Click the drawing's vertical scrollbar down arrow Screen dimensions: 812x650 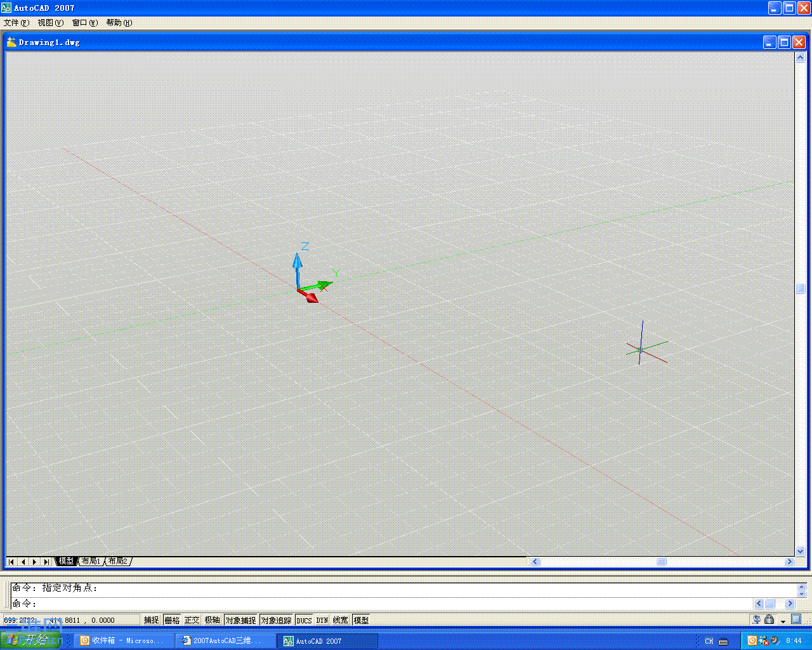click(800, 552)
